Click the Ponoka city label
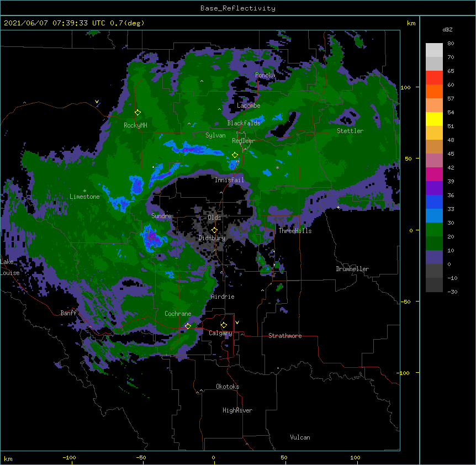 pos(265,75)
